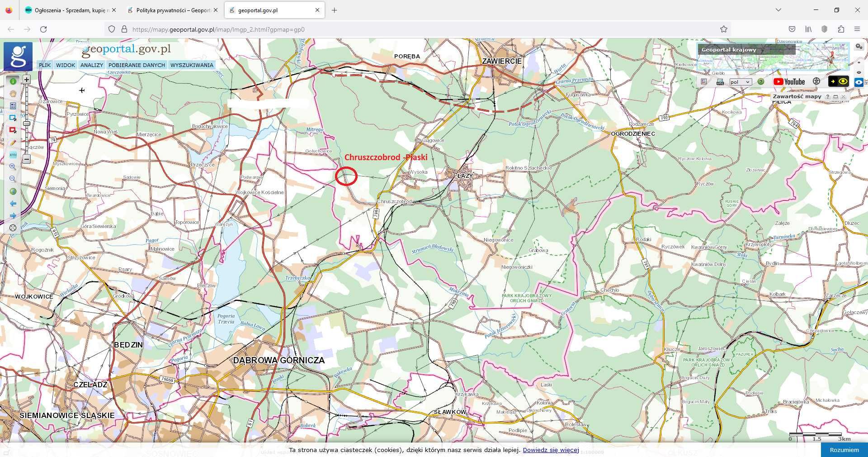Reload the current page

[43, 29]
